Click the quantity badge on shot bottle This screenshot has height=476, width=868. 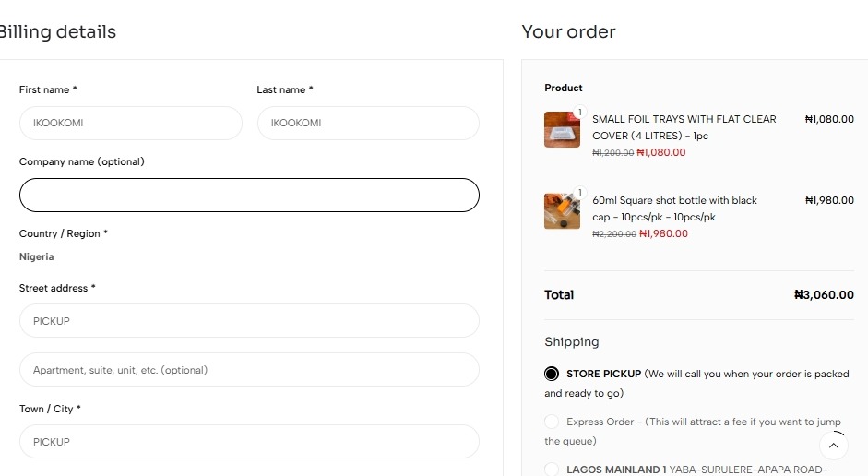[580, 193]
